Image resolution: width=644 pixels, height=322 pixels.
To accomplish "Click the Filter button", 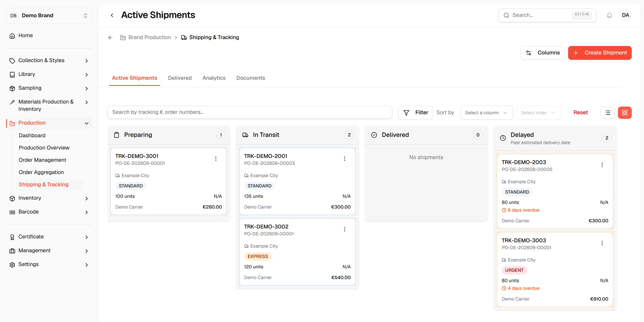I will tap(415, 113).
